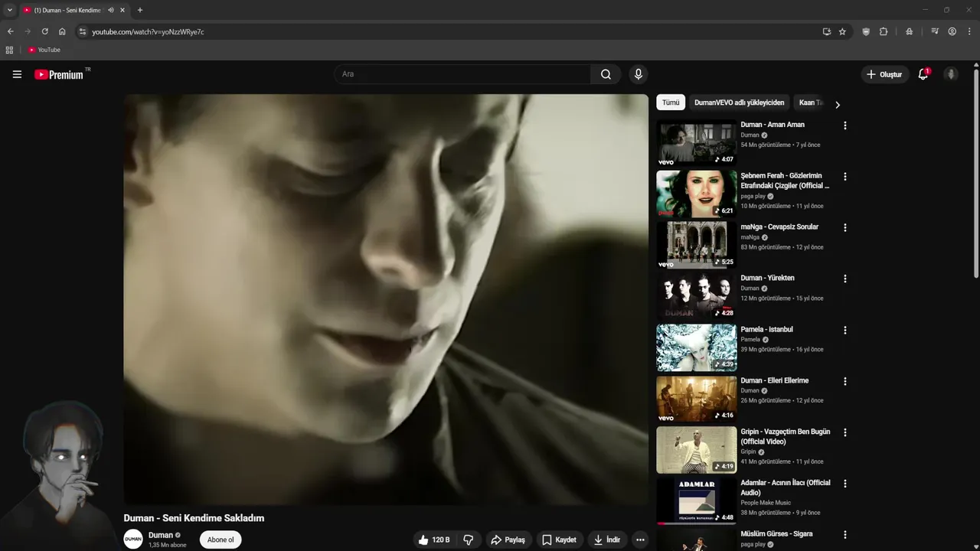Install app icon in address bar
Viewport: 980px width, 551px height.
(x=826, y=31)
